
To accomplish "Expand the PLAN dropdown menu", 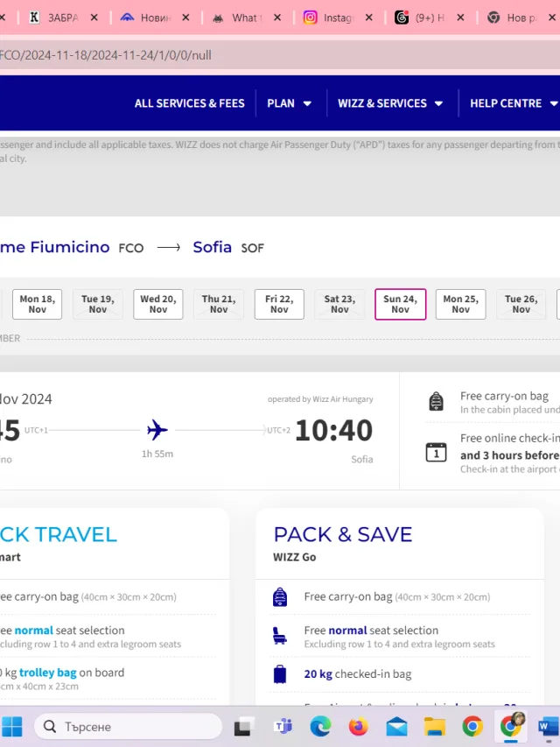I will tap(289, 103).
